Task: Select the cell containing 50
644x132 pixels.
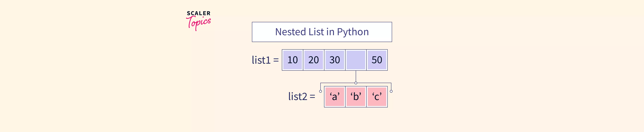Action: click(377, 60)
